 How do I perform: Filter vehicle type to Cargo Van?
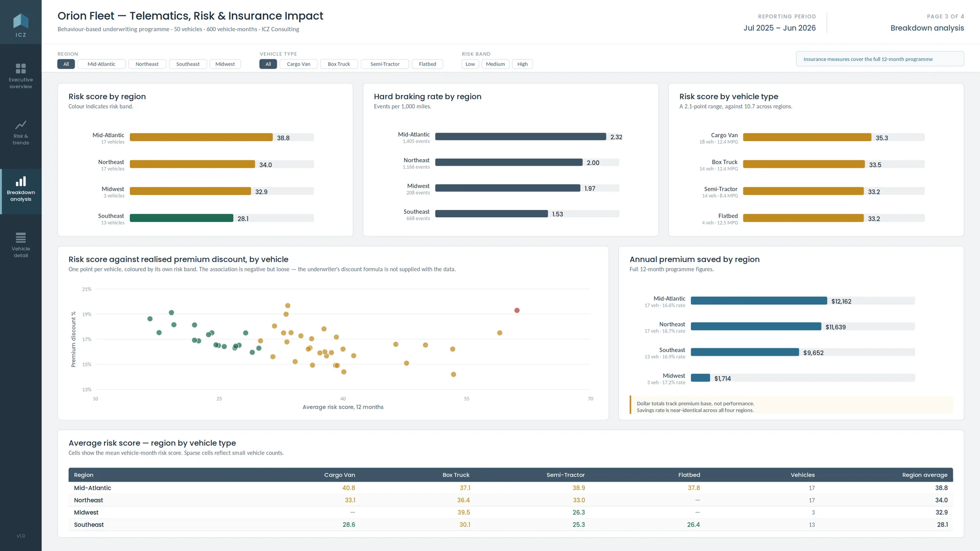point(298,64)
